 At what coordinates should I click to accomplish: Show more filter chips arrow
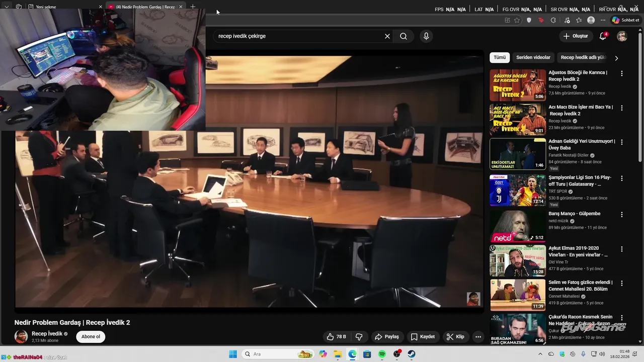coord(616,58)
